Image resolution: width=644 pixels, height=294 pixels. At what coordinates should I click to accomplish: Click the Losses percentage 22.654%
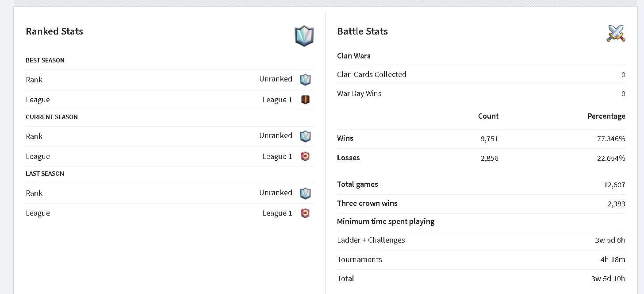tap(611, 158)
